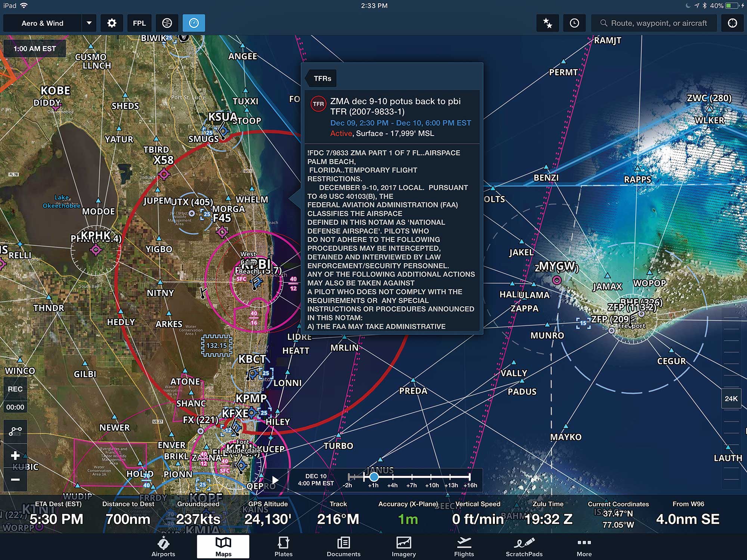Tap the 132.15 frequency box
The height and width of the screenshot is (560, 747).
(x=217, y=346)
